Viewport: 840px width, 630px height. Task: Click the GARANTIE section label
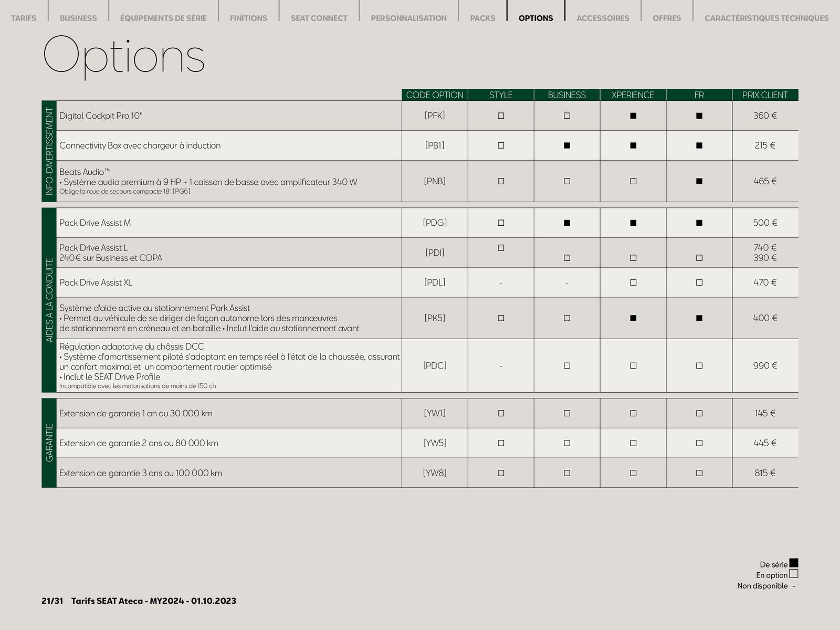(x=49, y=443)
